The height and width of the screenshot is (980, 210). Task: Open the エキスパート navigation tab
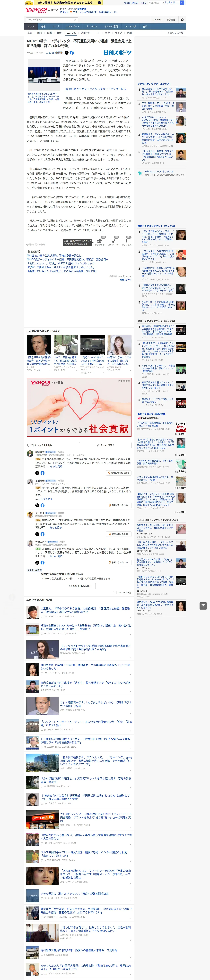coord(72,26)
